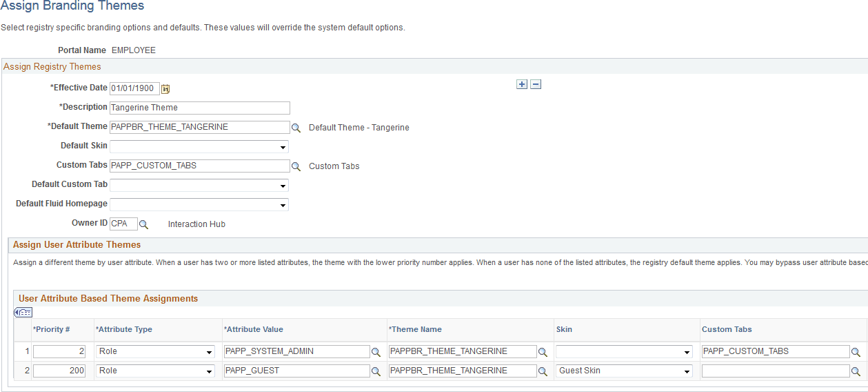The width and height of the screenshot is (868, 392).
Task: Click the Effective Date input field
Action: pos(135,88)
